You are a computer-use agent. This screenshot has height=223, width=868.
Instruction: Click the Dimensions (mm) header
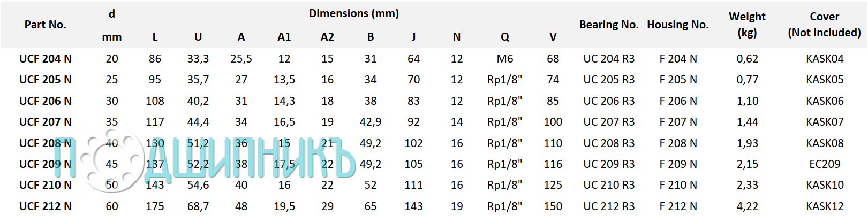[354, 13]
